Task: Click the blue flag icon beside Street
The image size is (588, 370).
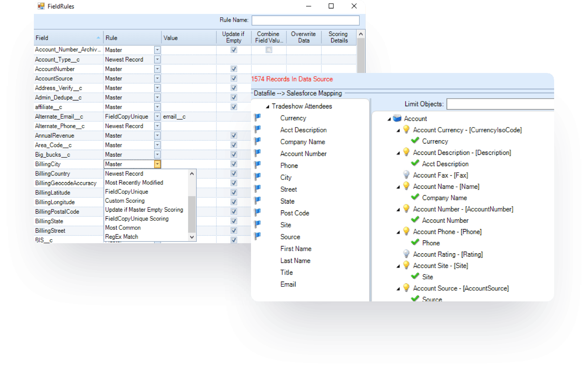Action: tap(258, 188)
